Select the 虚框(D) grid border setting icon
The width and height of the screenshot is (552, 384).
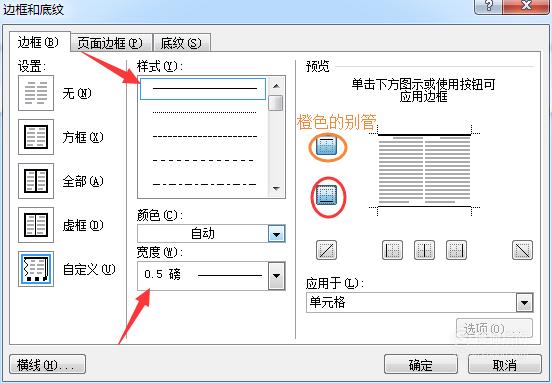point(36,225)
